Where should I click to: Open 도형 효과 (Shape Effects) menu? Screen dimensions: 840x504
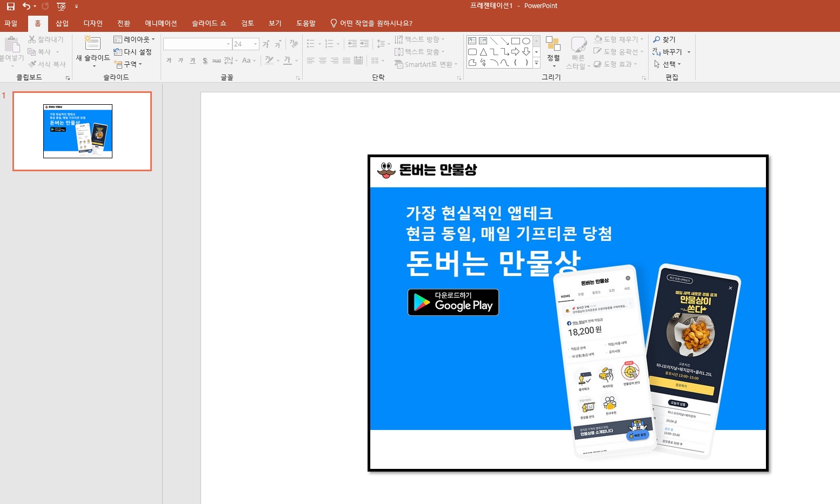(x=615, y=64)
